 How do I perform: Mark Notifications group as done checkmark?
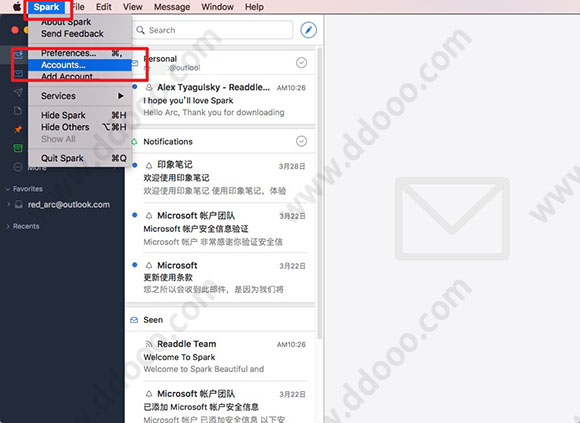click(x=301, y=141)
